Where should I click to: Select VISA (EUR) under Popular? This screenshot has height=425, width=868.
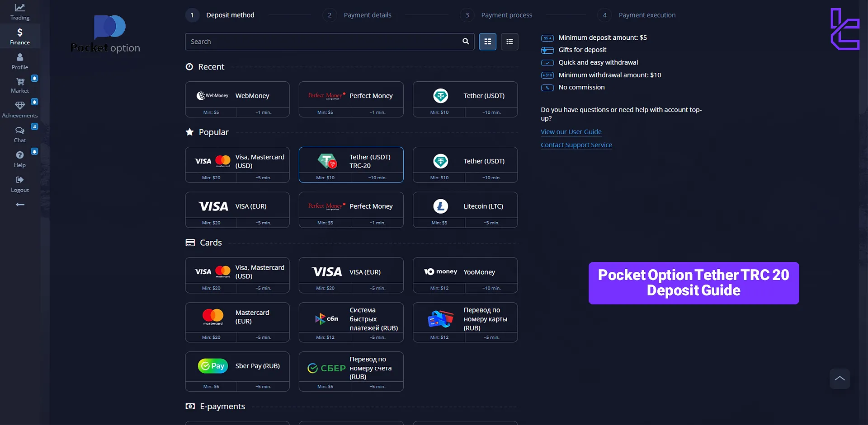pyautogui.click(x=237, y=210)
